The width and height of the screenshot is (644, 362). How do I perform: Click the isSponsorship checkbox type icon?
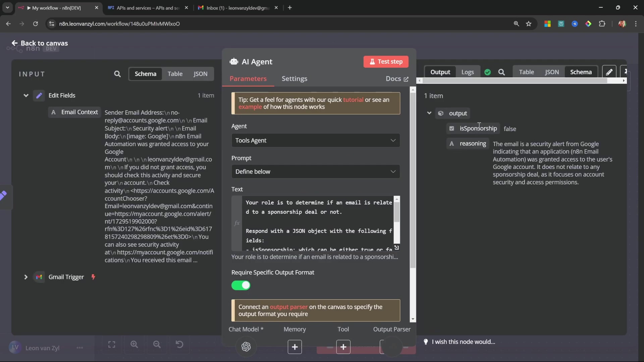(451, 128)
